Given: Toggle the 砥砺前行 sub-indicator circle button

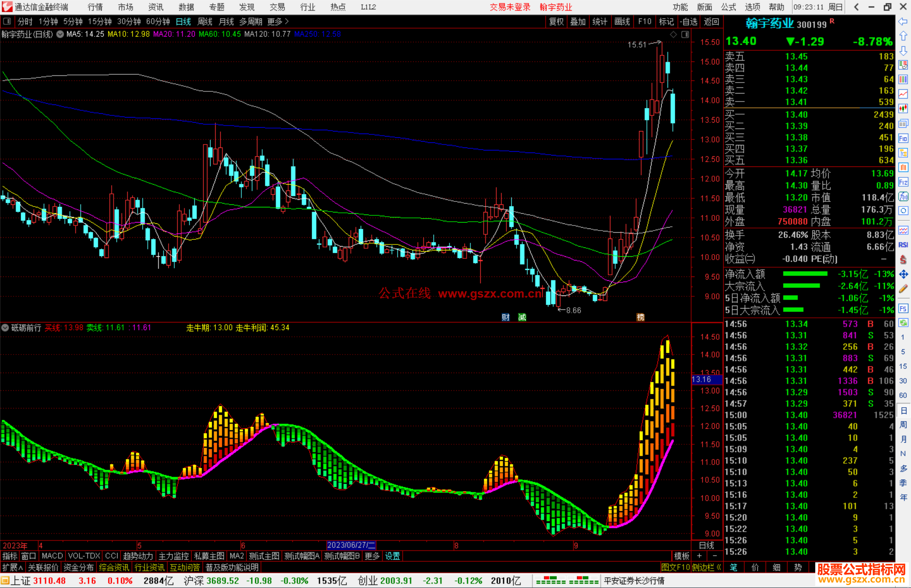Looking at the screenshot, I should [x=5, y=328].
